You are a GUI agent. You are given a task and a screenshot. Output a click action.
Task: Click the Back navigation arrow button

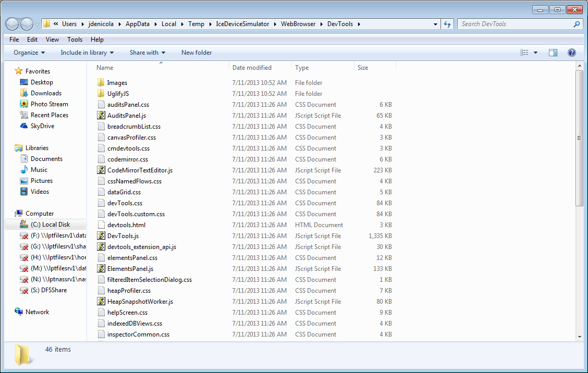[x=13, y=24]
